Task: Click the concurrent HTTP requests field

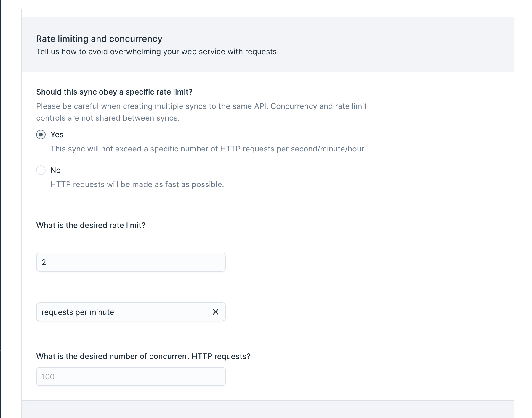Action: pos(130,376)
